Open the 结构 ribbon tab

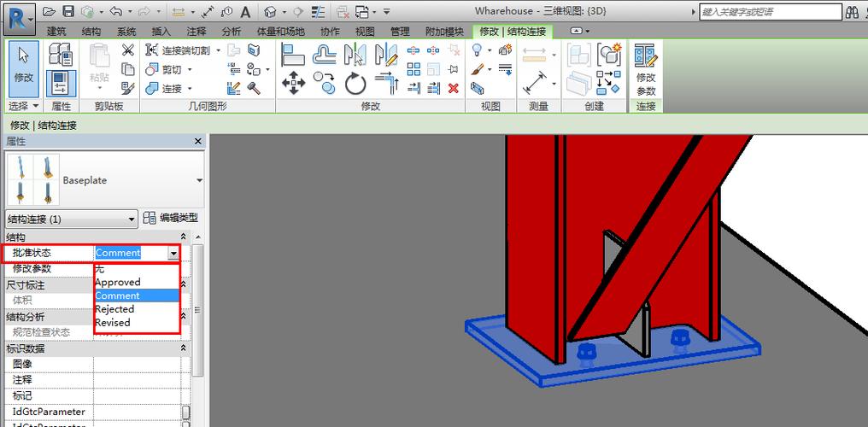91,32
